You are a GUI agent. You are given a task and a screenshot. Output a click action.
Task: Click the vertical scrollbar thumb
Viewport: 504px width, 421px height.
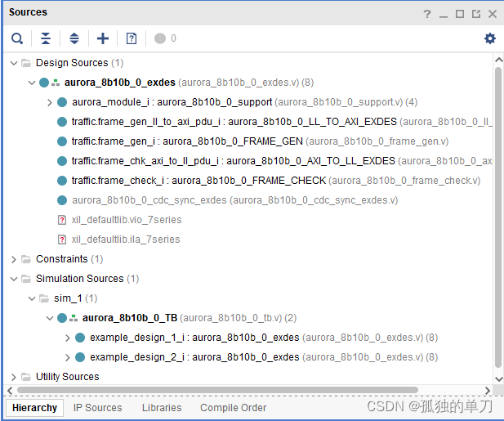[498, 217]
